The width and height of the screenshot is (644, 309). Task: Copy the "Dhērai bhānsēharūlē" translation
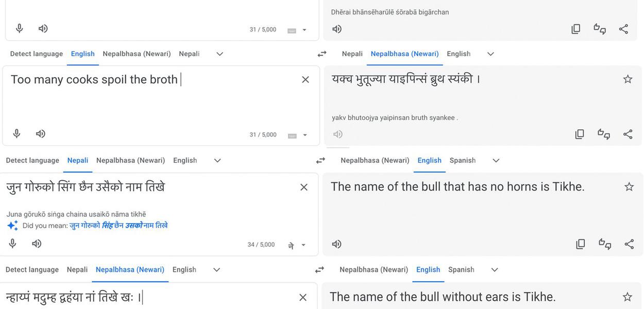[x=575, y=28]
